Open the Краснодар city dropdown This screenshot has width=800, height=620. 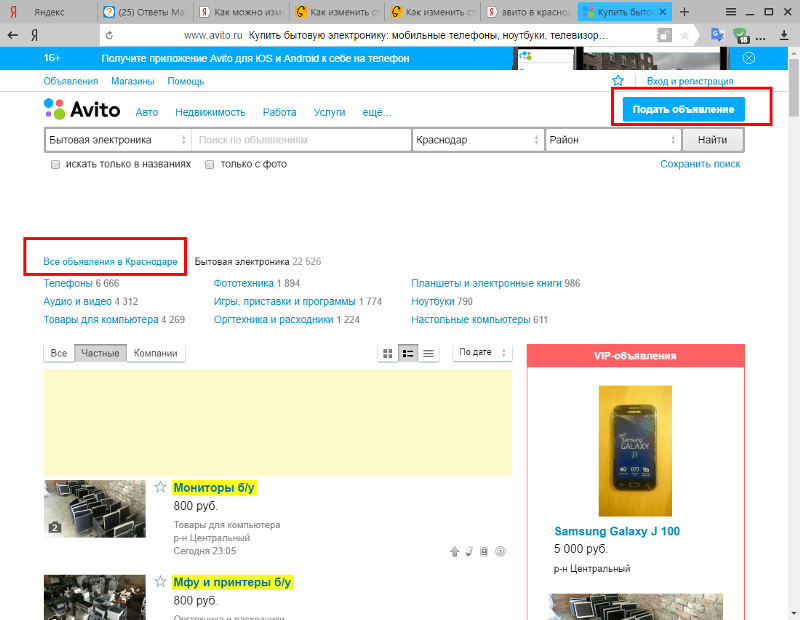coord(478,140)
